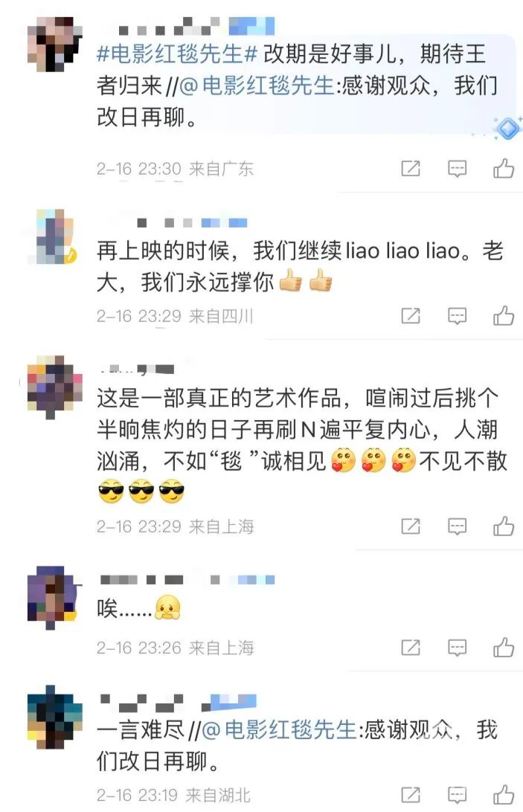
Task: Comment on the 一言难尽 post
Action: point(457,795)
